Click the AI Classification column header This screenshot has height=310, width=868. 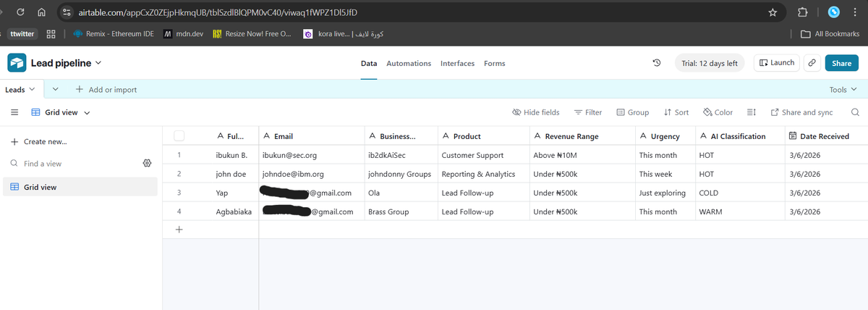coord(739,135)
